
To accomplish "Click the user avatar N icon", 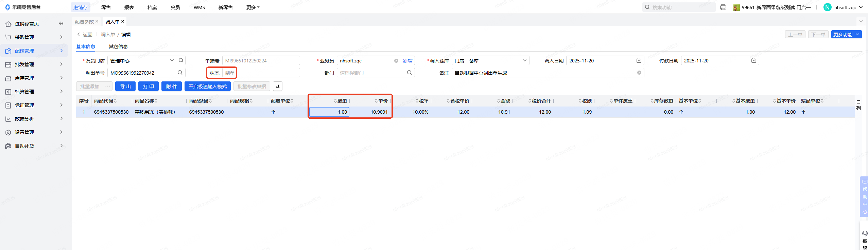I will point(828,7).
